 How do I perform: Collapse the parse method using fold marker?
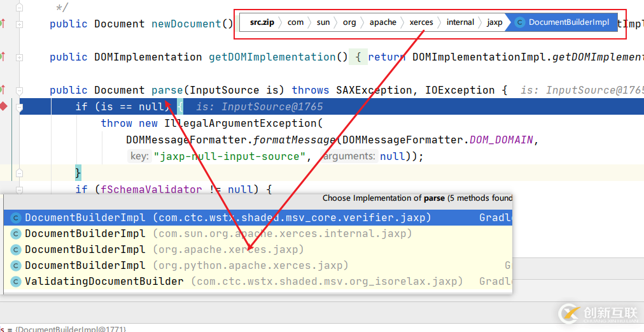(x=20, y=90)
